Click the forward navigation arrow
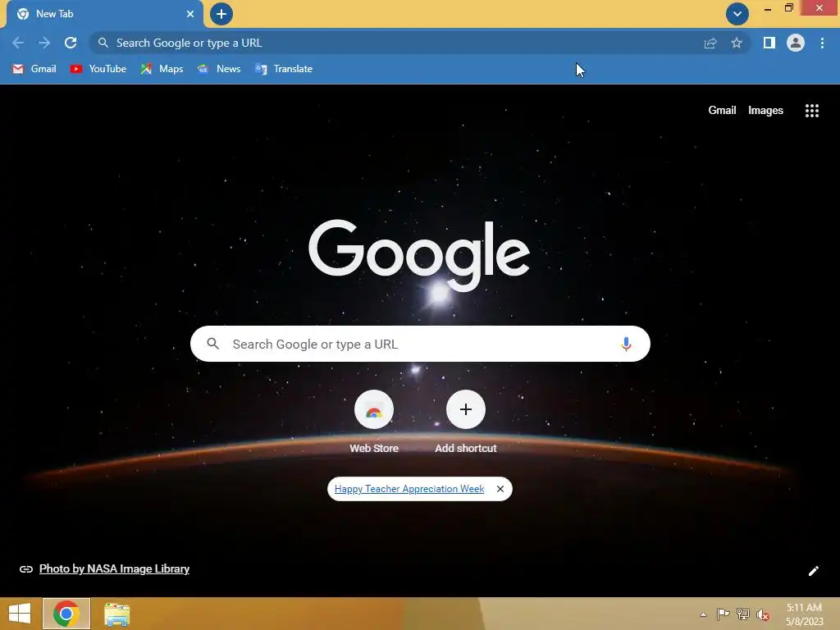This screenshot has height=630, width=840. 44,43
